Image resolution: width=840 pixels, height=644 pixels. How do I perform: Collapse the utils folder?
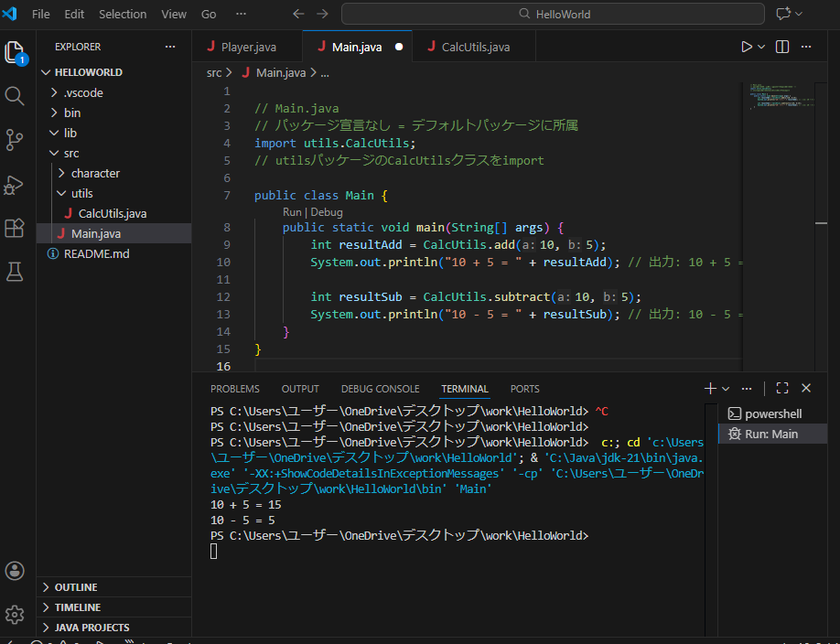[x=81, y=193]
